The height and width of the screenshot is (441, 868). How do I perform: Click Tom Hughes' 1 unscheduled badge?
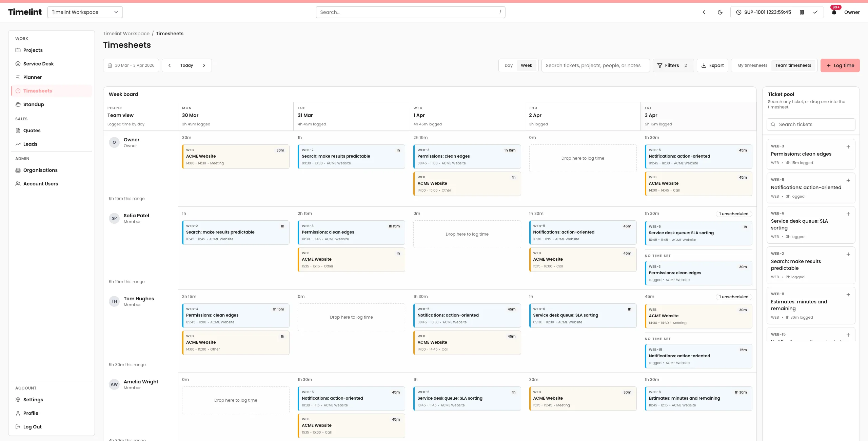[734, 297]
